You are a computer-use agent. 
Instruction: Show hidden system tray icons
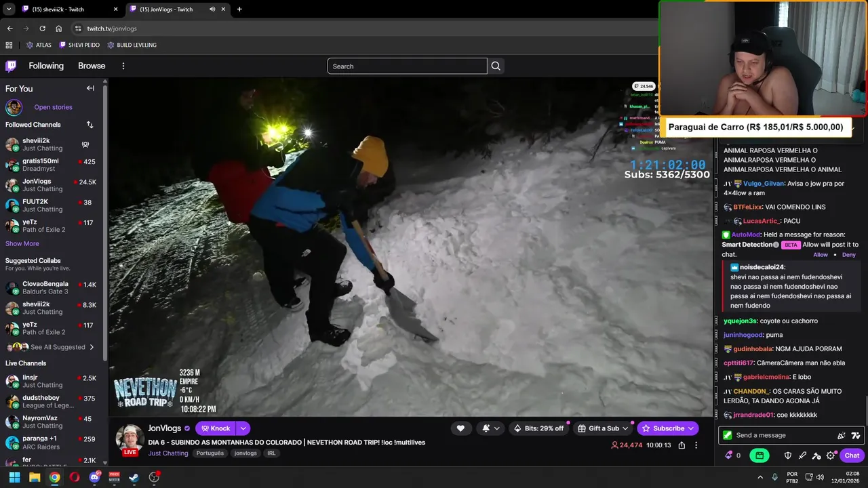[x=760, y=477]
